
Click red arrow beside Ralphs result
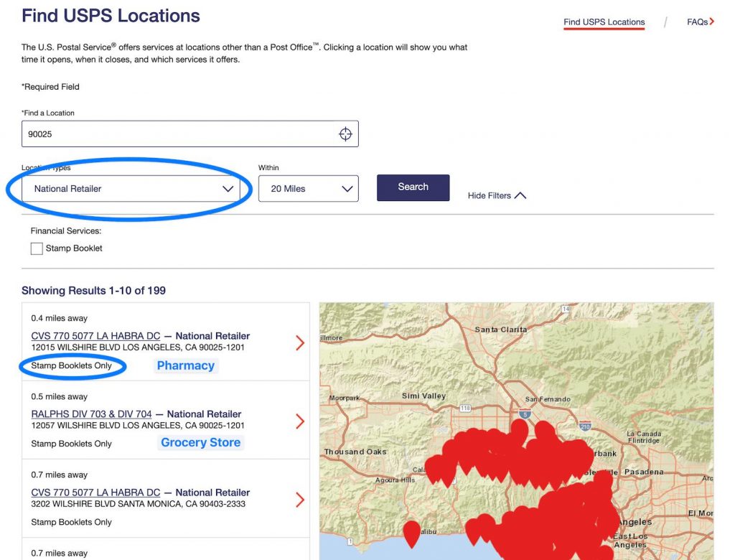pos(300,421)
